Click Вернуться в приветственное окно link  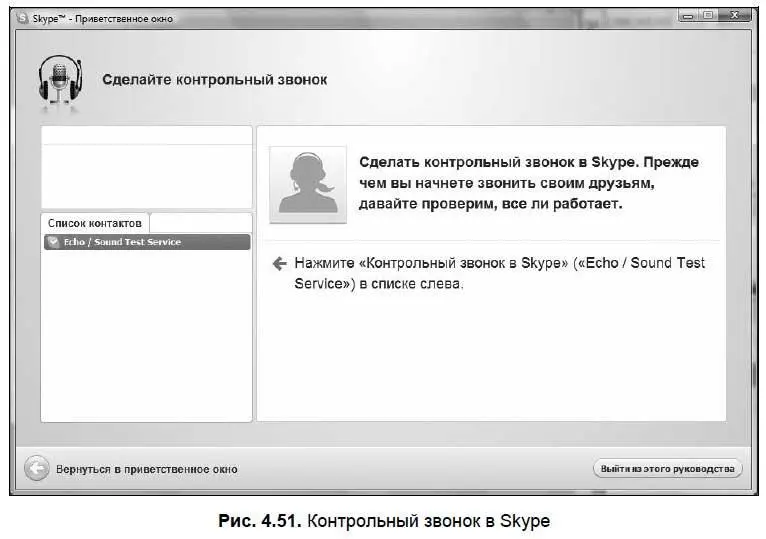147,469
